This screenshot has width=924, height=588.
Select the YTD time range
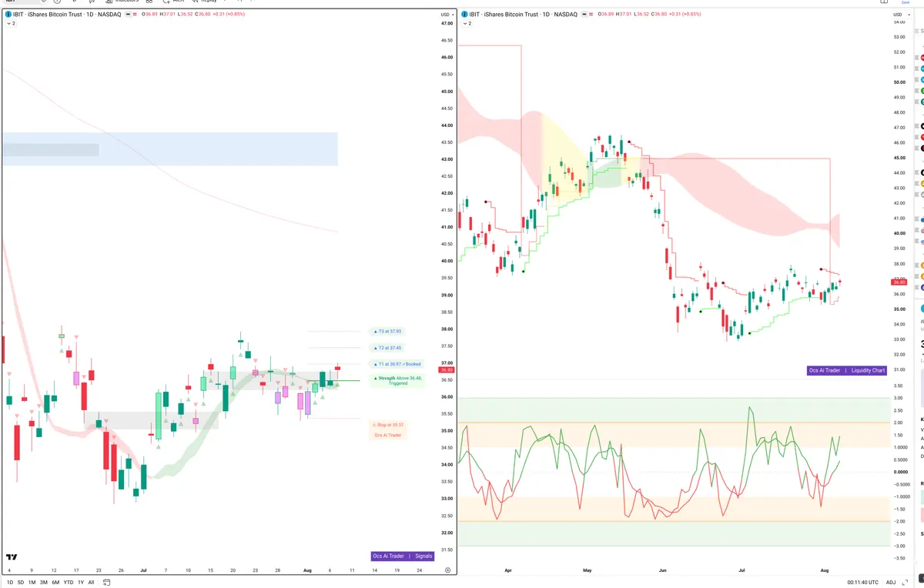tap(69, 583)
